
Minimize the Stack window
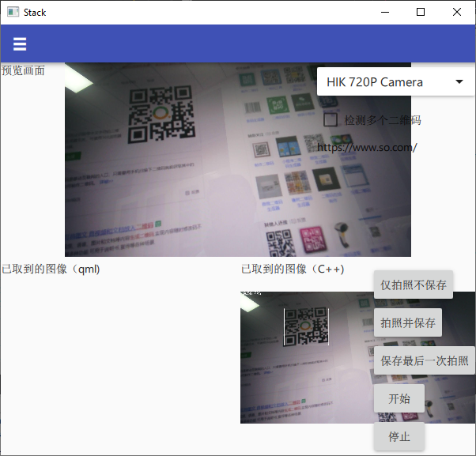coord(385,12)
